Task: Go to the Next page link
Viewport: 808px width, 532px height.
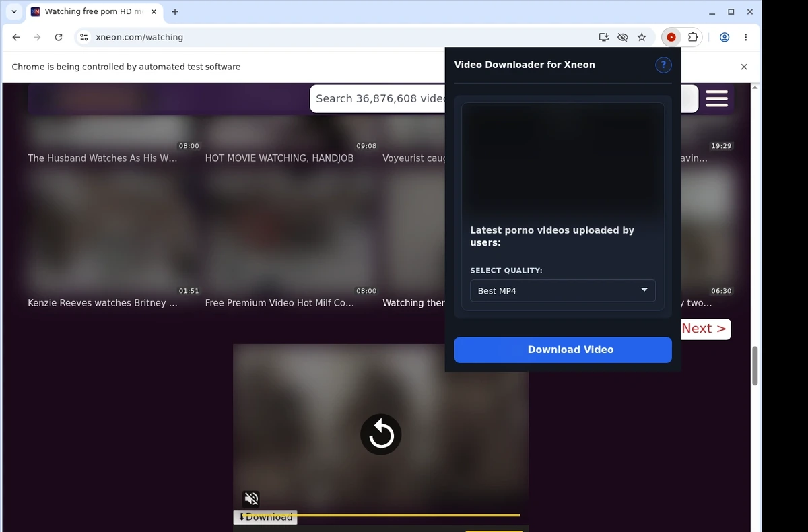Action: tap(704, 329)
